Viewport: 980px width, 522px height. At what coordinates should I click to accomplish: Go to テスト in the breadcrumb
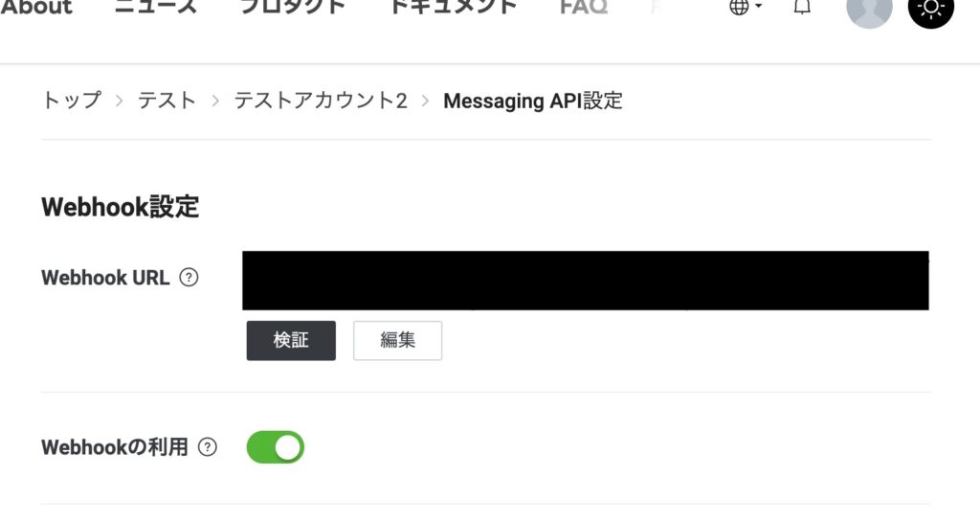click(x=167, y=101)
